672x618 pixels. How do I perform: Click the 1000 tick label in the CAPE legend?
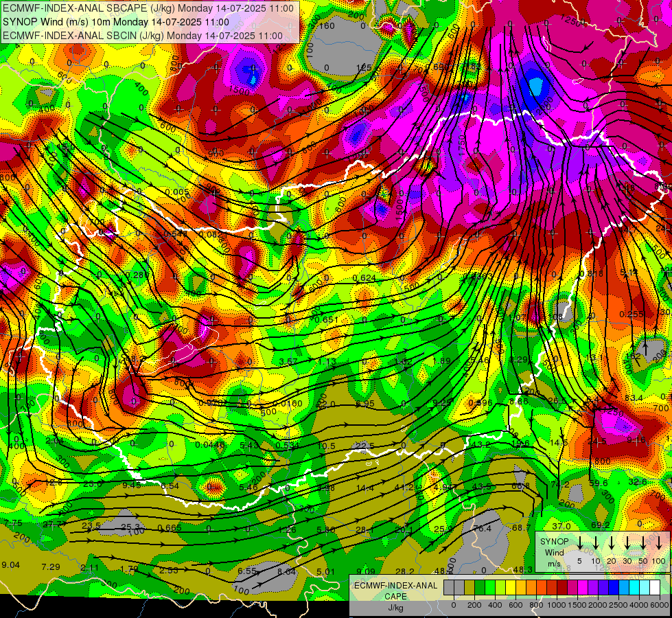click(557, 605)
